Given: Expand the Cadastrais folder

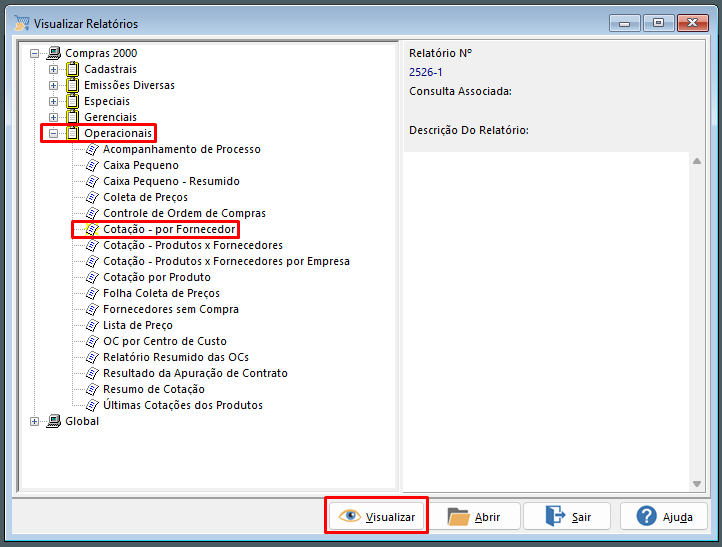Looking at the screenshot, I should pos(53,70).
